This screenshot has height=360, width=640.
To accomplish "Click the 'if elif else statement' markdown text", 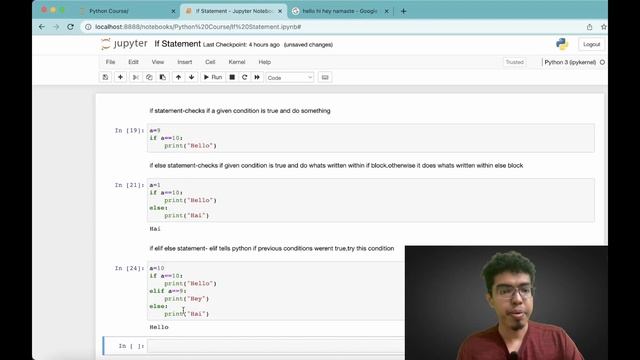I will click(272, 248).
